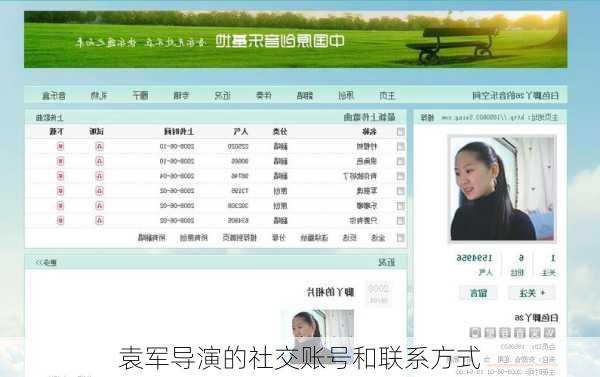The image size is (600, 377).
Task: Download the topmost song in the list
Action: [x=60, y=147]
